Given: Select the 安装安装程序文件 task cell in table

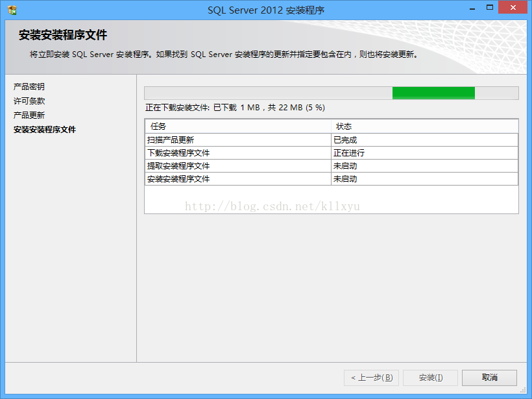Looking at the screenshot, I should (238, 179).
